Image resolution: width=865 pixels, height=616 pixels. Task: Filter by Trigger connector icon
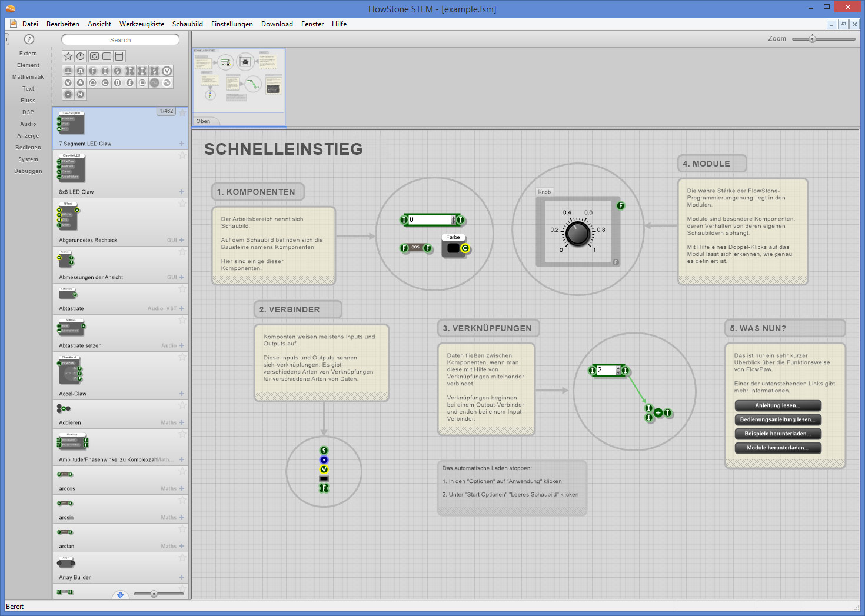[x=68, y=71]
